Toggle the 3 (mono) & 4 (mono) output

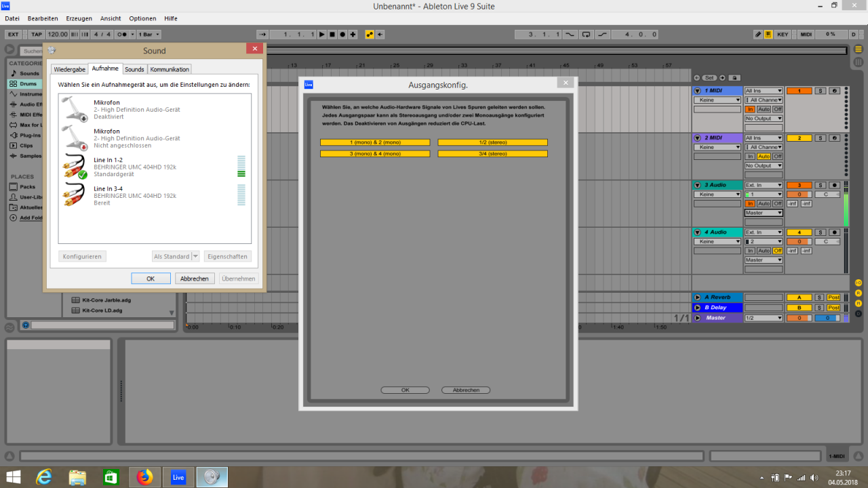click(375, 154)
